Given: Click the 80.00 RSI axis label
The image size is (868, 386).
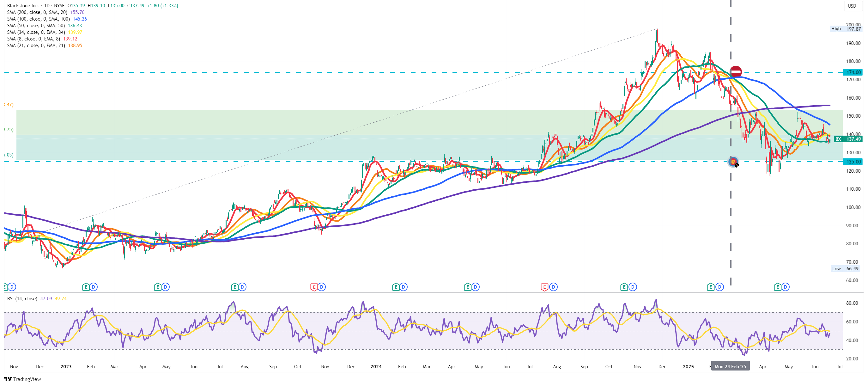Looking at the screenshot, I should pyautogui.click(x=852, y=303).
